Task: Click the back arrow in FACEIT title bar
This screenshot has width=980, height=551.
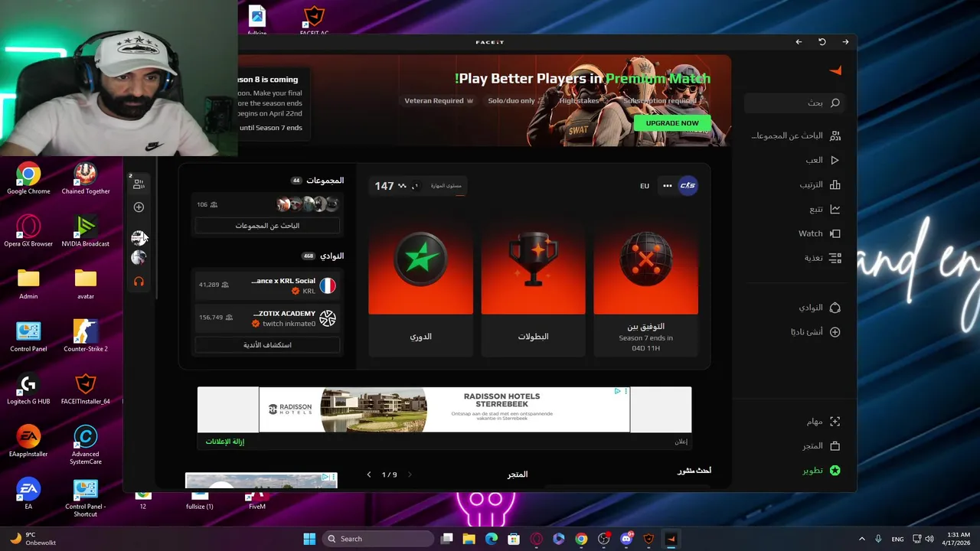Action: tap(799, 42)
